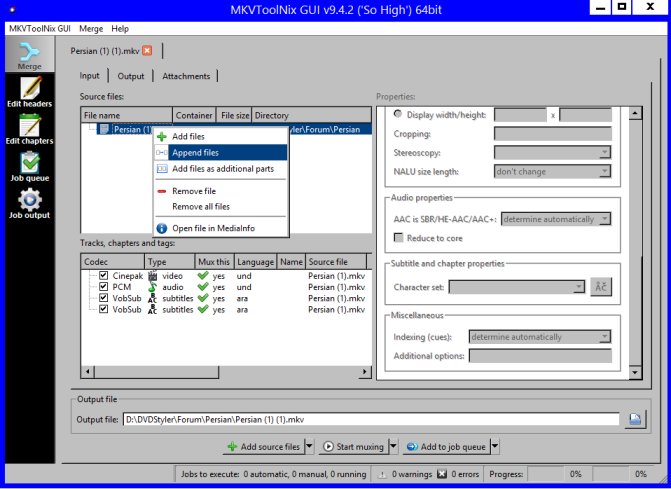Viewport: 671px width, 489px height.
Task: Click the Cinepak video track icon
Action: (x=152, y=276)
